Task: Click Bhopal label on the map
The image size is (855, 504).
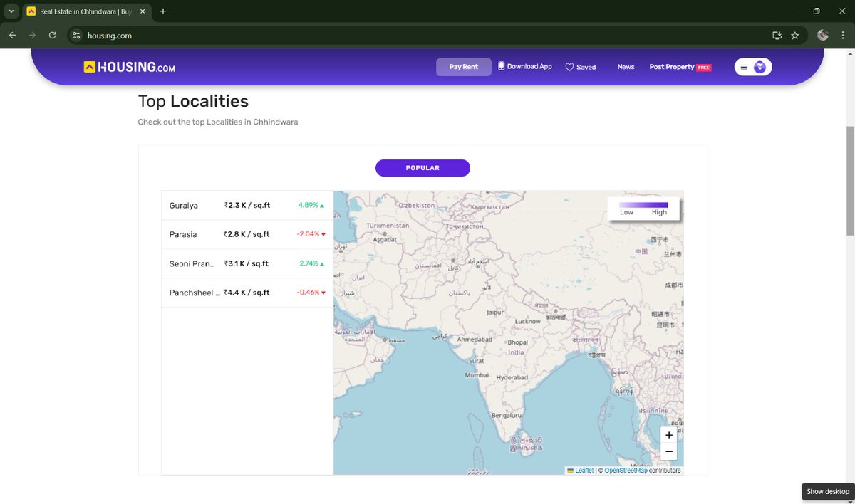Action: 517,342
